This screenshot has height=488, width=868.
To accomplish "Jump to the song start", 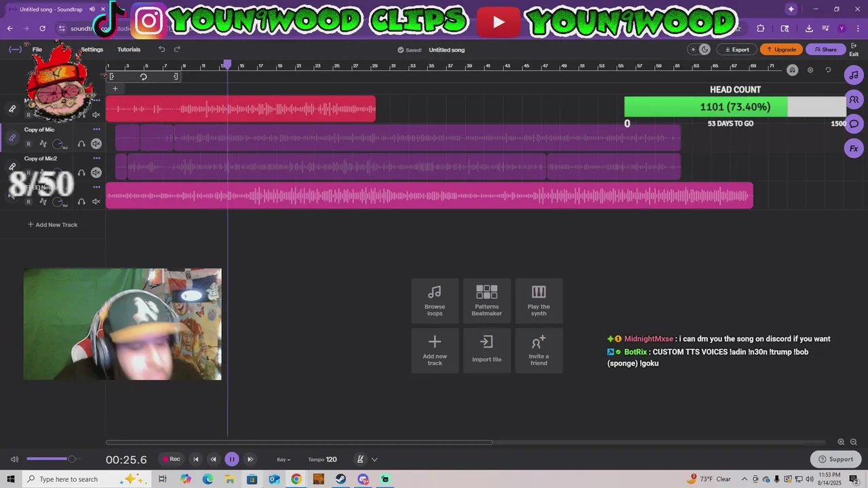I will pyautogui.click(x=196, y=460).
